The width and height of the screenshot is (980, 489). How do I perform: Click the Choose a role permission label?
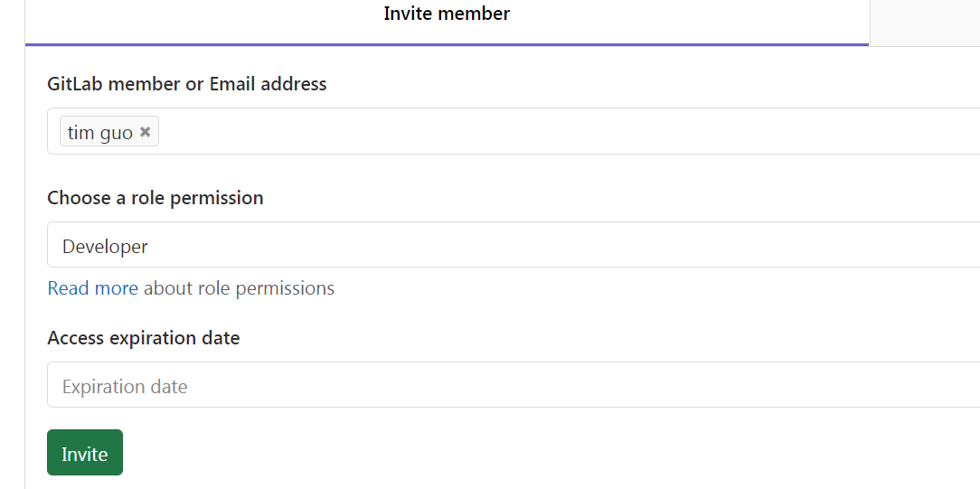tap(155, 198)
